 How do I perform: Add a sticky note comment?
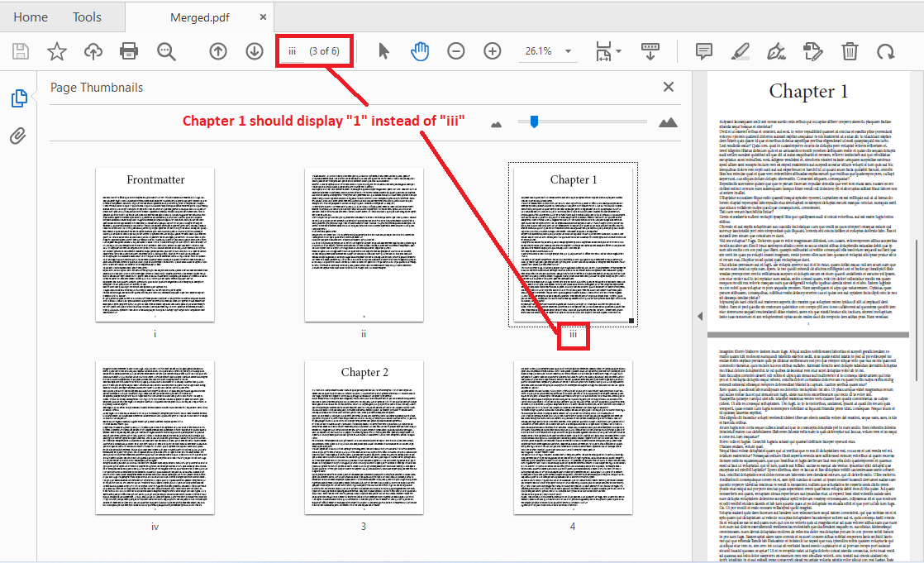click(703, 50)
